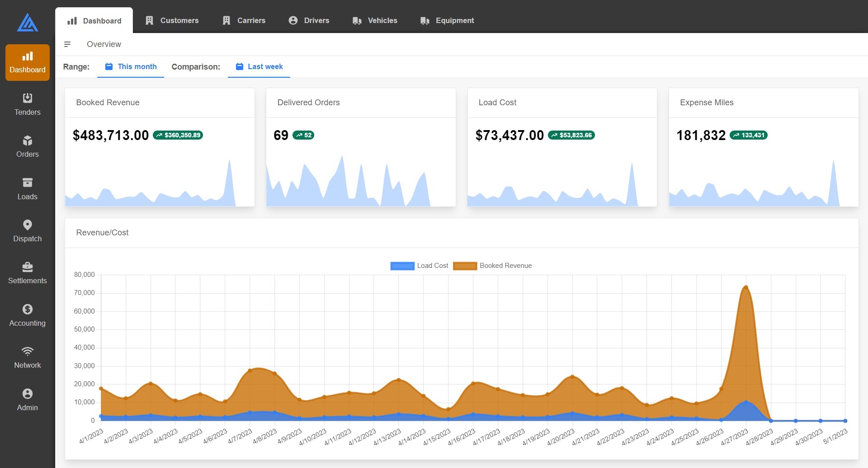Click the Admin sidebar label

point(28,407)
